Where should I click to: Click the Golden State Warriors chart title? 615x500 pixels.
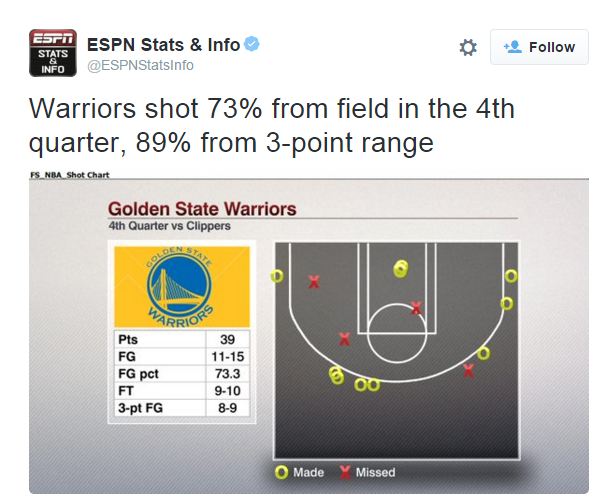pos(202,209)
